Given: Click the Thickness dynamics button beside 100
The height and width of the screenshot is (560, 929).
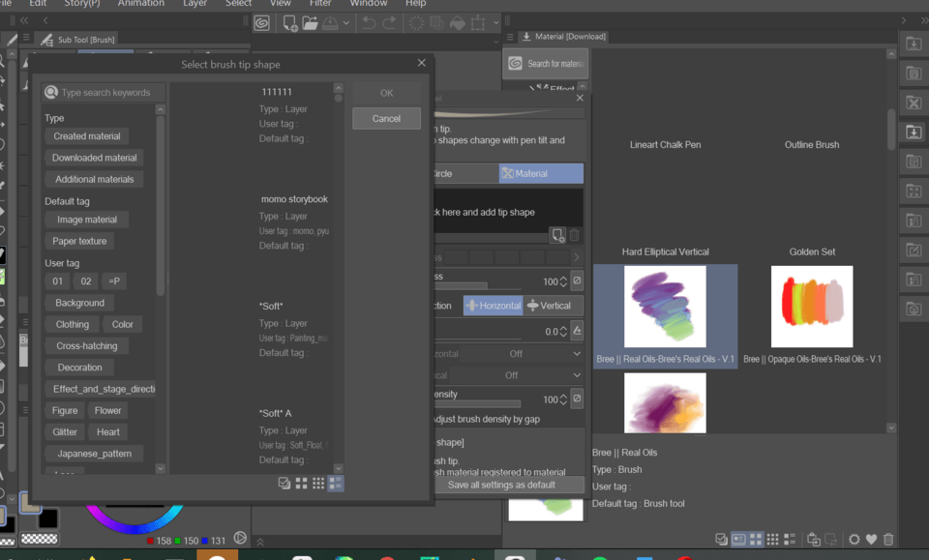Looking at the screenshot, I should (x=577, y=281).
